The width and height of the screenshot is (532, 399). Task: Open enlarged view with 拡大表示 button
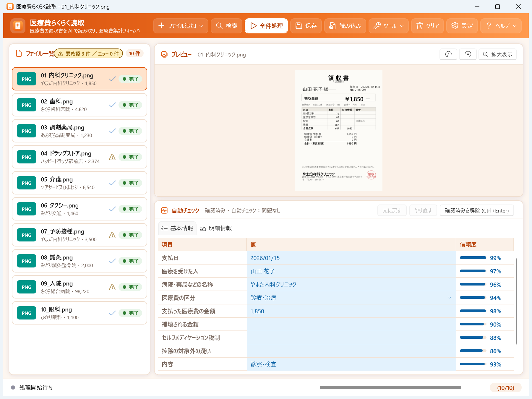pos(497,54)
